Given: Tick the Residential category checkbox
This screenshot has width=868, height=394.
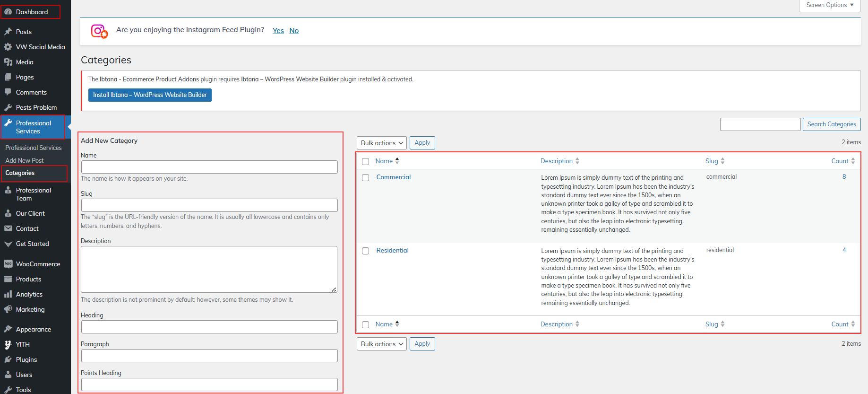Looking at the screenshot, I should click(x=365, y=251).
